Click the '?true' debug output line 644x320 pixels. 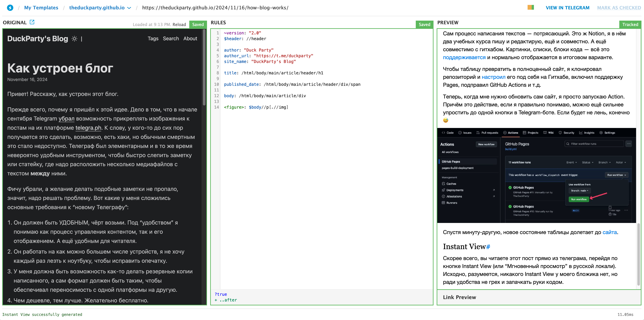tap(220, 294)
